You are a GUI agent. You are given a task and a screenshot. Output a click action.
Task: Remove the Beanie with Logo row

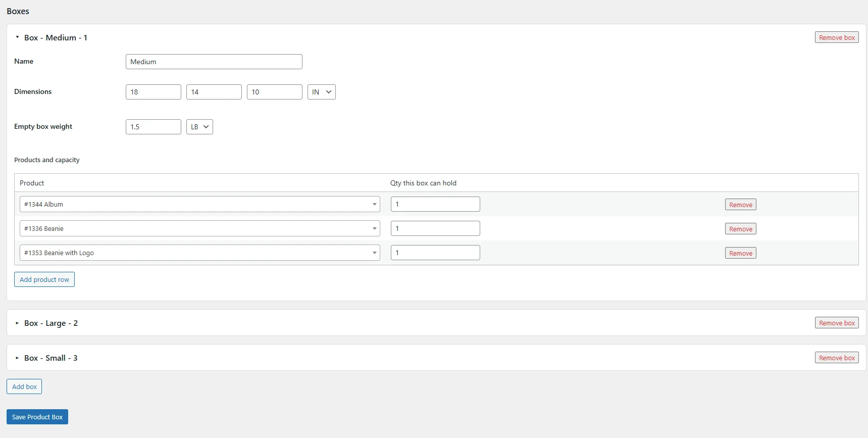[741, 253]
